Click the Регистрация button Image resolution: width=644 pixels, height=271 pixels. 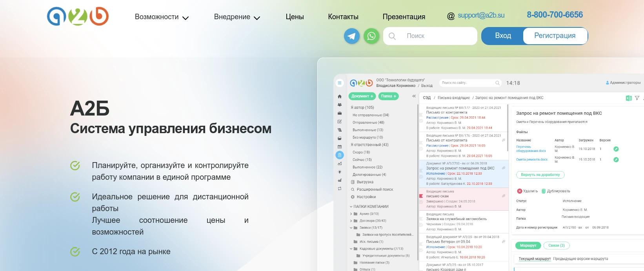555,36
